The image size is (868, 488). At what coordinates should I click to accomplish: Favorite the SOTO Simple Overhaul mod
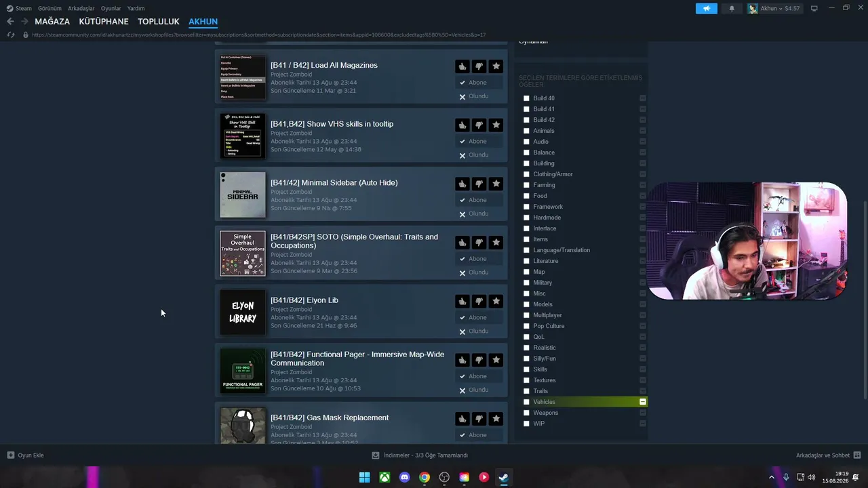point(496,243)
